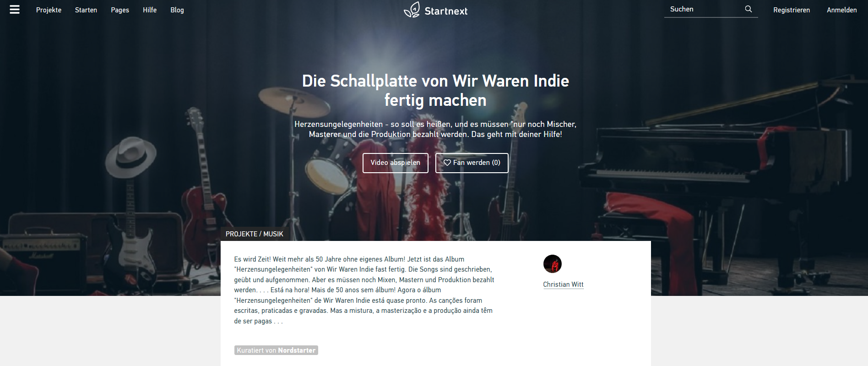Become a fan via Fan werden button

tap(472, 163)
